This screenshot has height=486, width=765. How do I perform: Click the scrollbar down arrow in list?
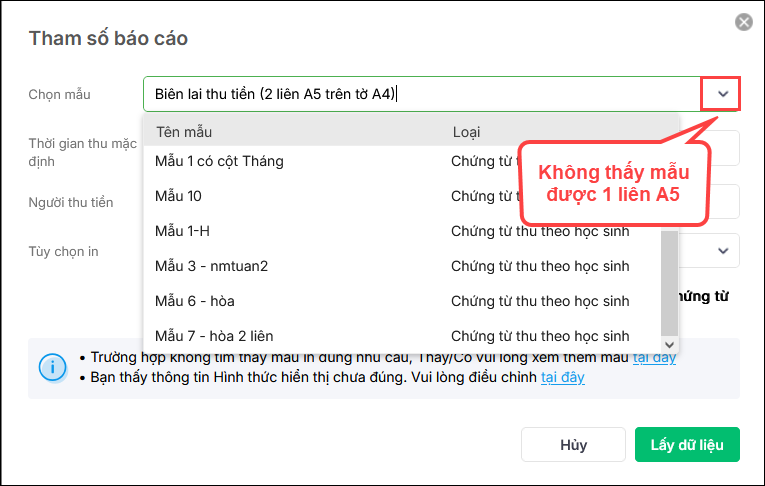click(x=670, y=343)
